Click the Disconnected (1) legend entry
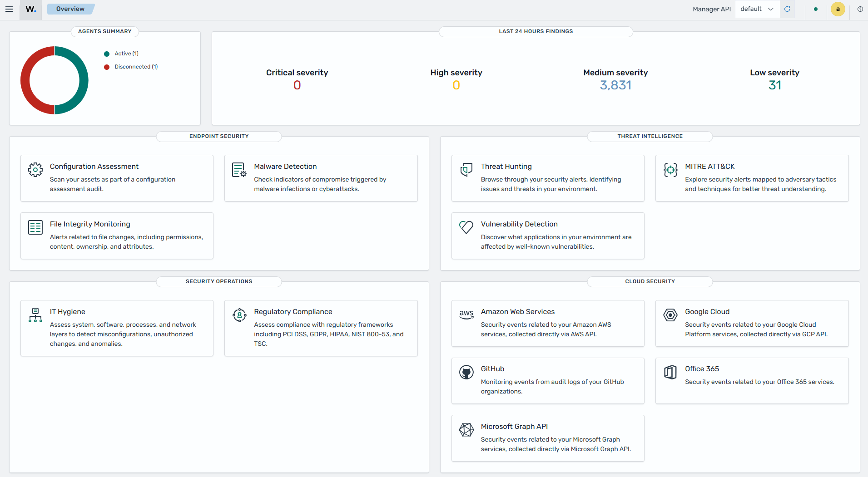The image size is (868, 477). [136, 67]
